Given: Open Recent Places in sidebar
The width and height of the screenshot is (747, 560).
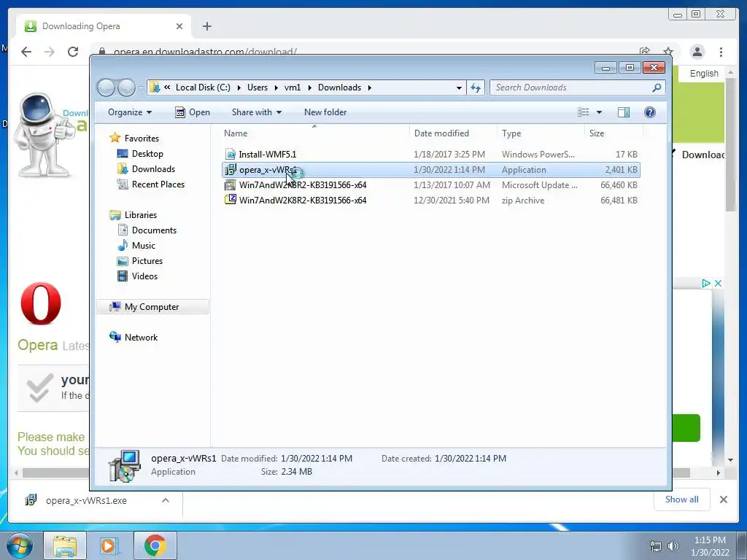Looking at the screenshot, I should (158, 184).
